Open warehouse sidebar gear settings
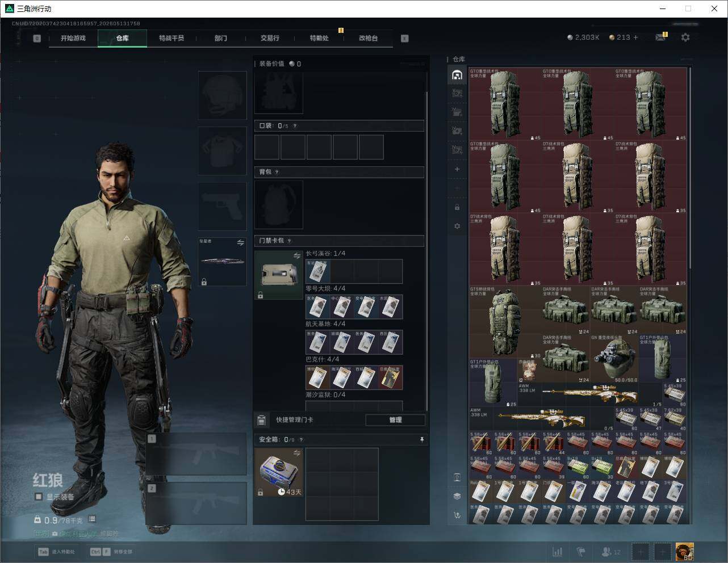This screenshot has height=563, width=728. [457, 226]
